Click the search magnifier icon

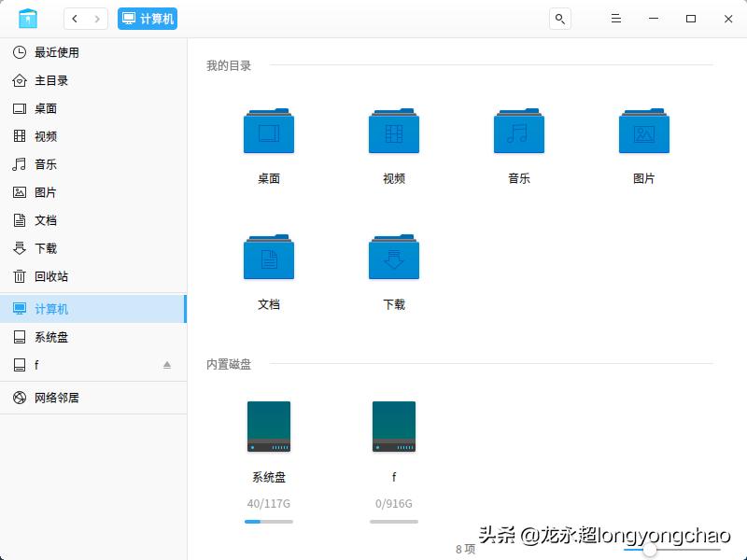[x=559, y=18]
